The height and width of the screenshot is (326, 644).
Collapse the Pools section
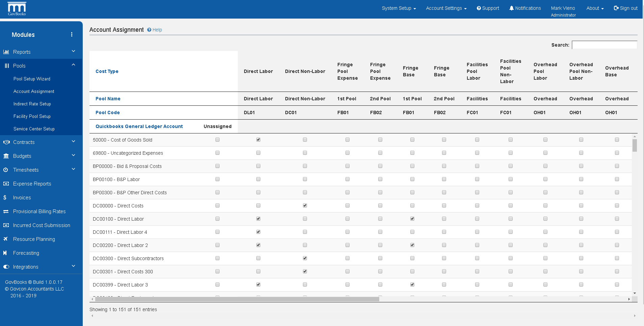73,65
